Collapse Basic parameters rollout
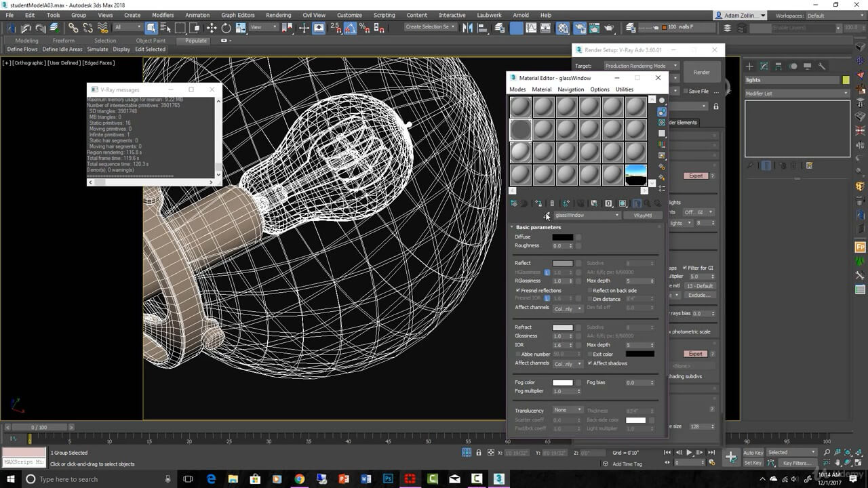 (538, 227)
